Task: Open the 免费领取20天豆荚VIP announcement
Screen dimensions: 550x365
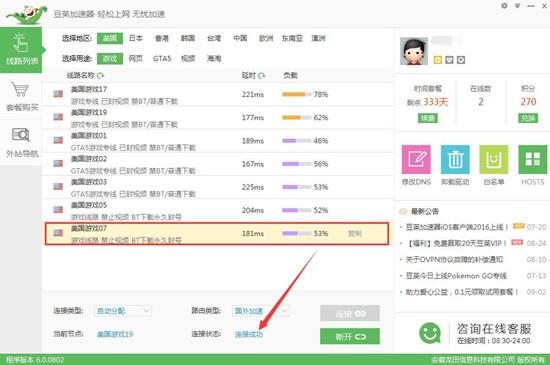Action: pos(456,243)
